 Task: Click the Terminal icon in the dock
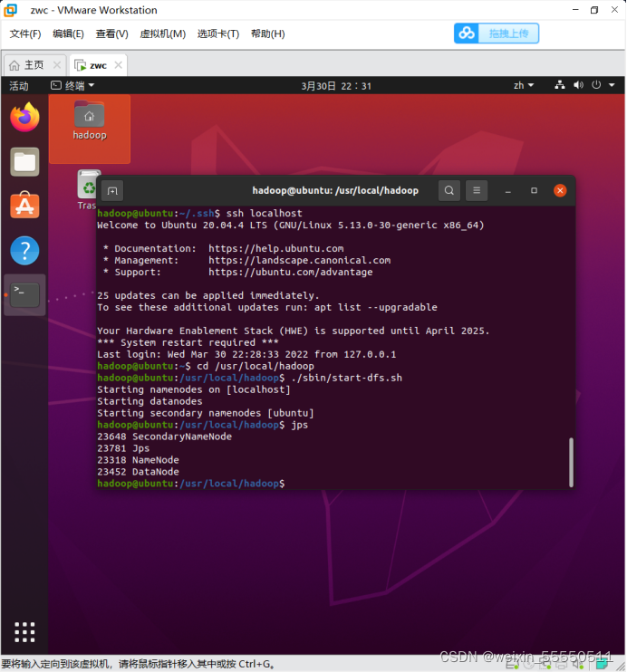click(x=24, y=295)
